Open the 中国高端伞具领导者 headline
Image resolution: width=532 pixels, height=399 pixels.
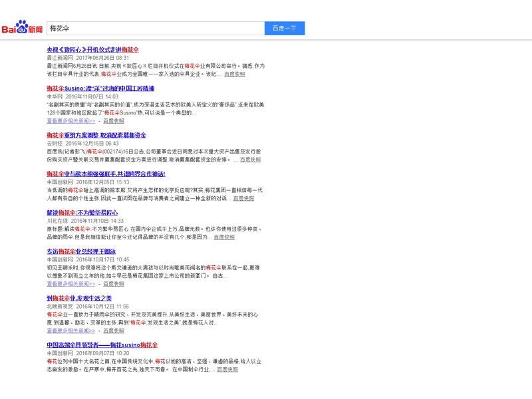102,345
